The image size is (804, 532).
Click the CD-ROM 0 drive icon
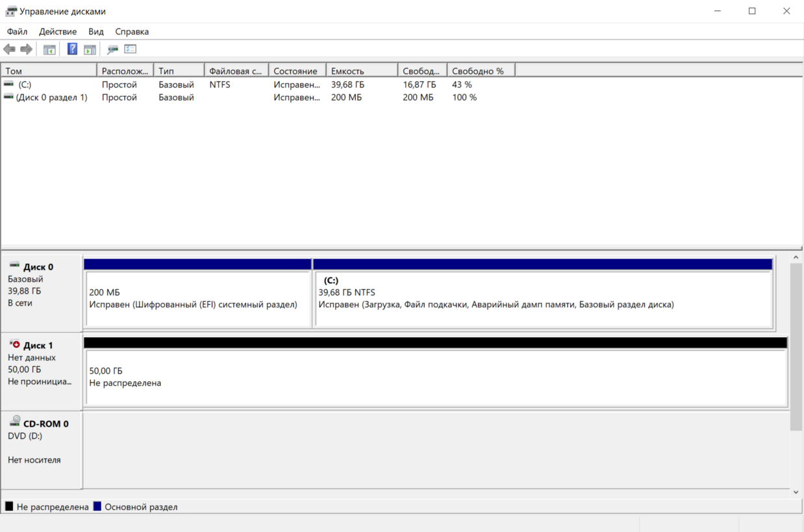coord(14,422)
